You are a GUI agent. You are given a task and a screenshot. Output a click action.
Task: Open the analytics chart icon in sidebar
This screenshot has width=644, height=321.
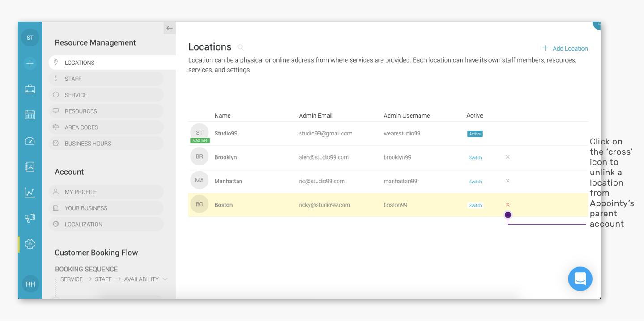point(30,192)
